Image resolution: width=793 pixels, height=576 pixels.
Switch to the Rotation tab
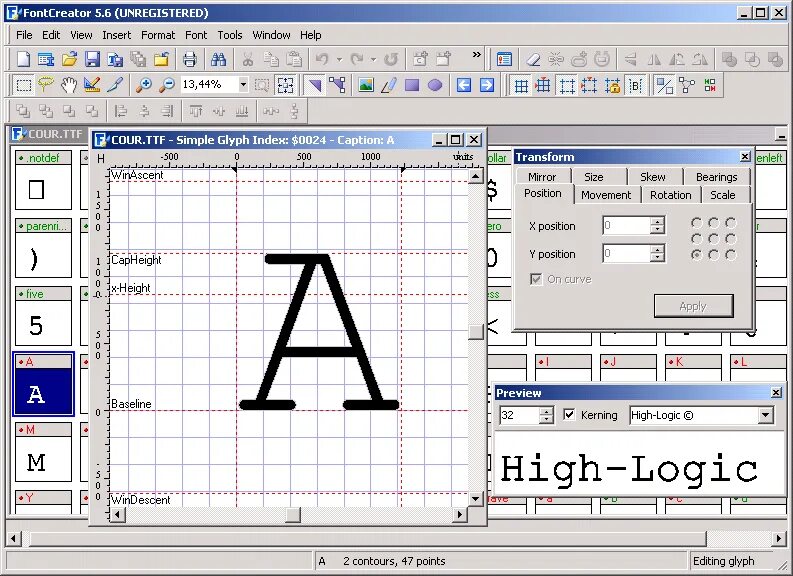pyautogui.click(x=671, y=195)
